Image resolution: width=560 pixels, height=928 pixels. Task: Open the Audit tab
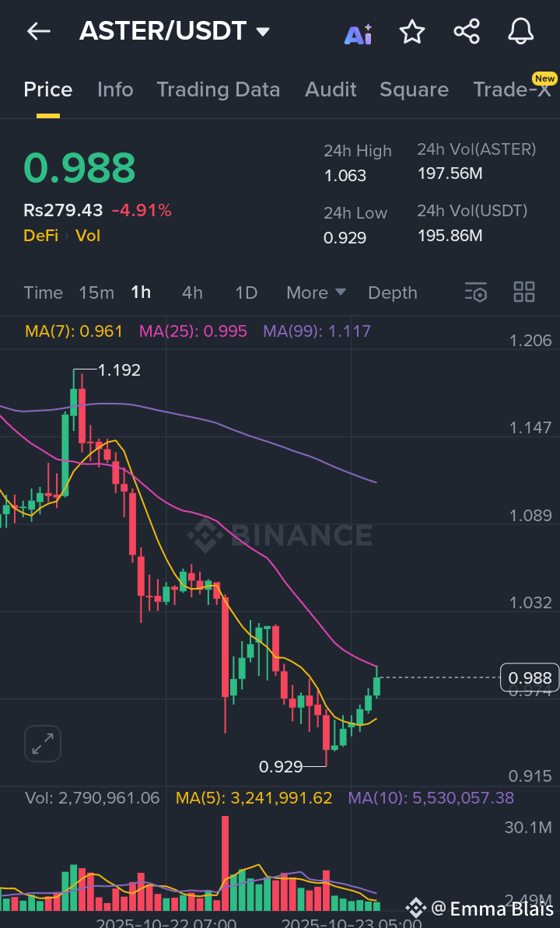[x=331, y=89]
